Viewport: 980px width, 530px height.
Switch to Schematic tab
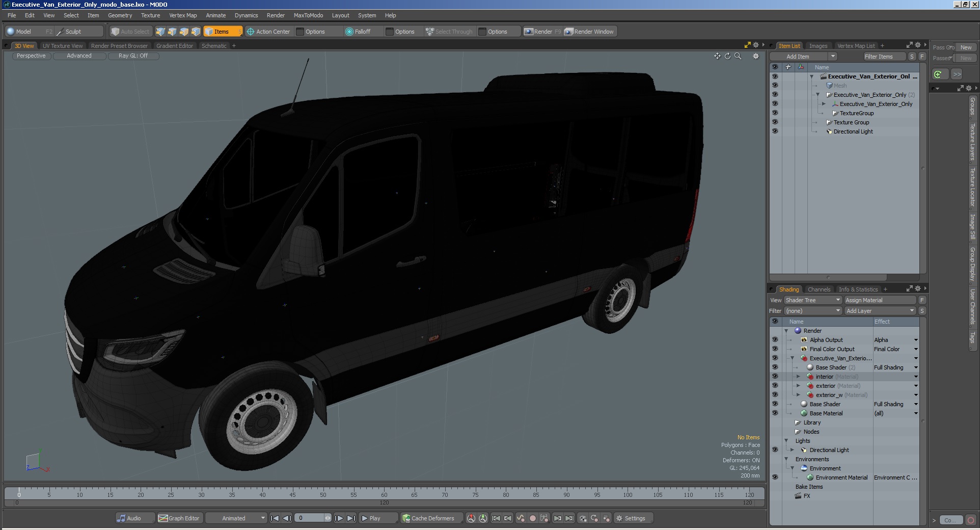(x=214, y=46)
